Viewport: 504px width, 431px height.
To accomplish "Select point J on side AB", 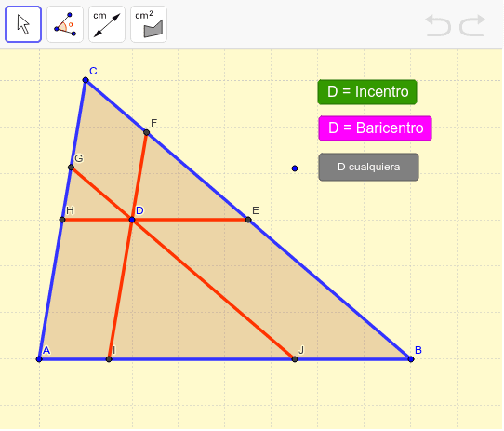I will click(x=295, y=359).
